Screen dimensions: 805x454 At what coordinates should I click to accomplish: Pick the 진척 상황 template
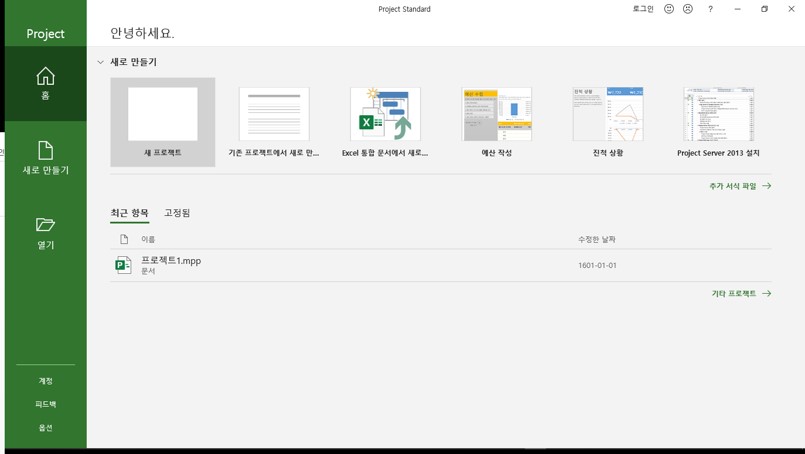608,122
